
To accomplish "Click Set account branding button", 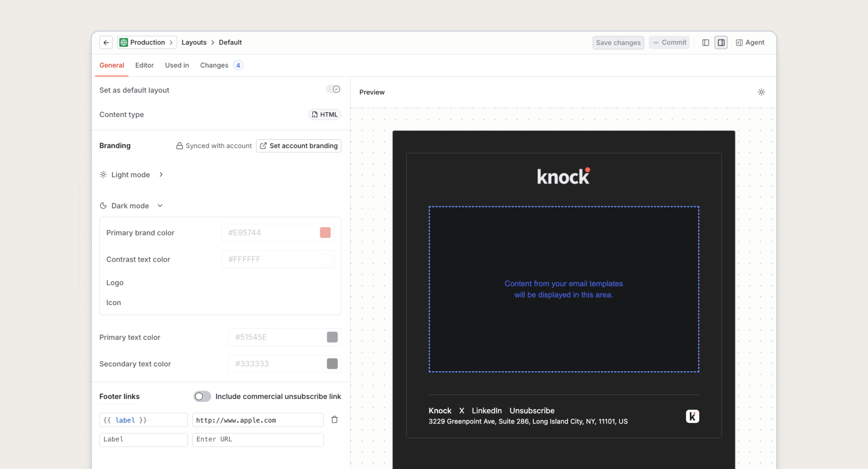I will coord(298,146).
